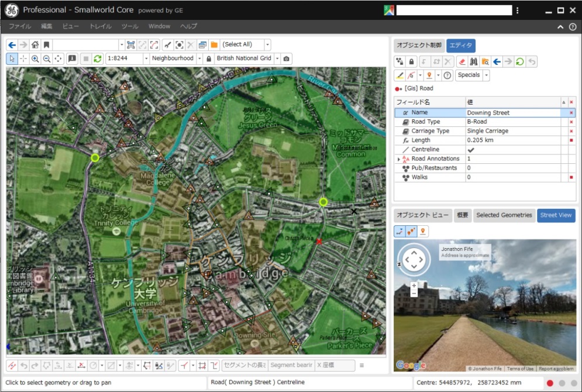The width and height of the screenshot is (582, 392).
Task: Open the Google Maps icon in title bar
Action: click(x=389, y=10)
